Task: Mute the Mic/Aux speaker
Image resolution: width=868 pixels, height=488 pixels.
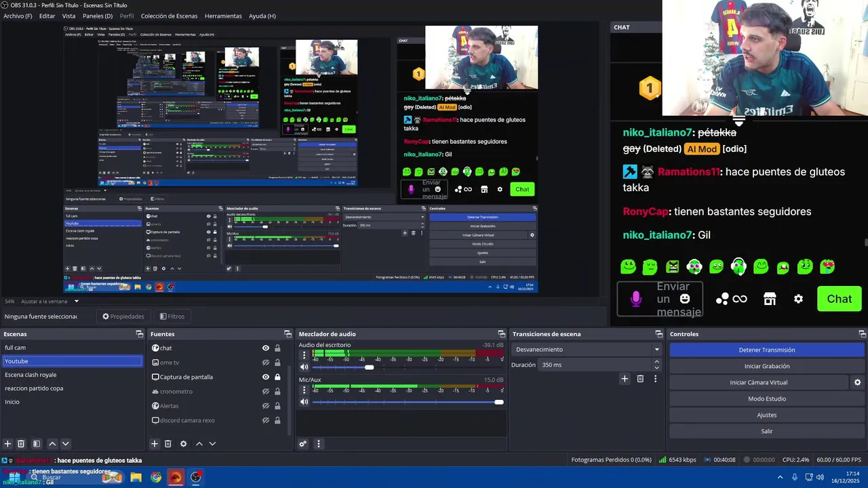Action: pos(304,402)
